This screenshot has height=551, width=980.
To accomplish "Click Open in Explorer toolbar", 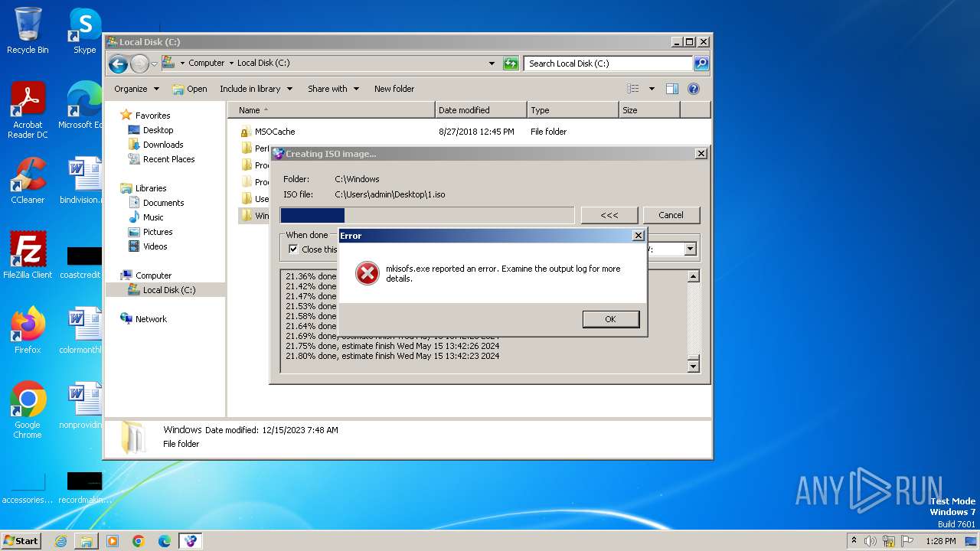I will (190, 89).
